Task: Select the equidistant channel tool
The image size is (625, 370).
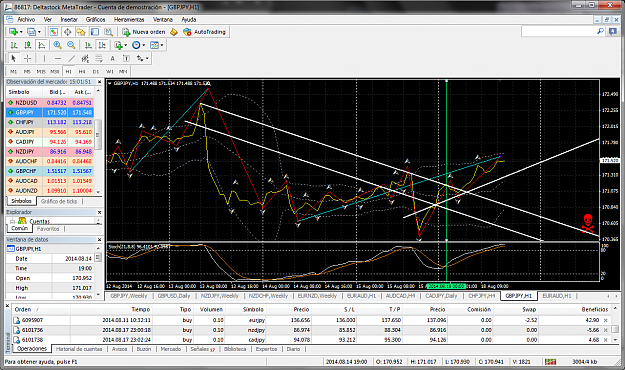Action: tap(85, 59)
